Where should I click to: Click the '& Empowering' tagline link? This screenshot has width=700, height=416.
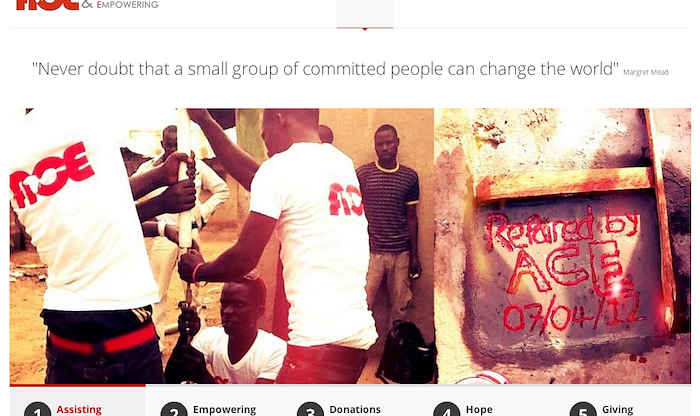tap(120, 4)
